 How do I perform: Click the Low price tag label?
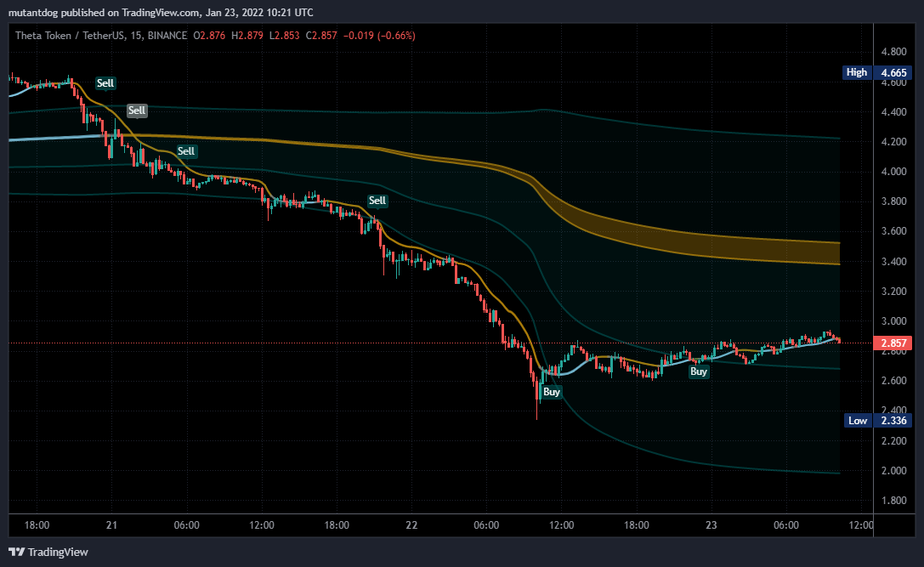858,420
